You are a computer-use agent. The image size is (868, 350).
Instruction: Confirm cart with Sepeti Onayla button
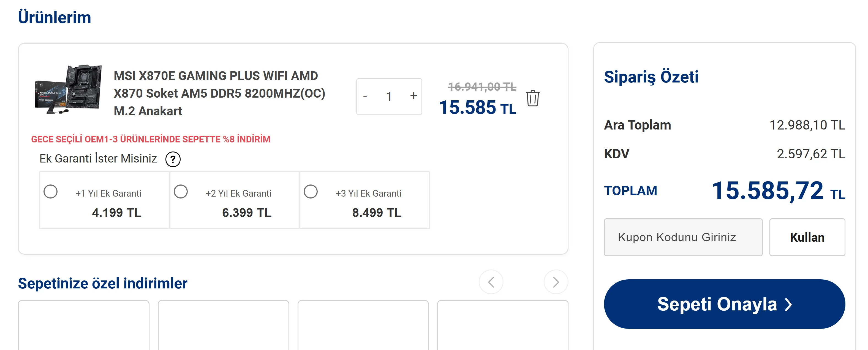click(724, 304)
